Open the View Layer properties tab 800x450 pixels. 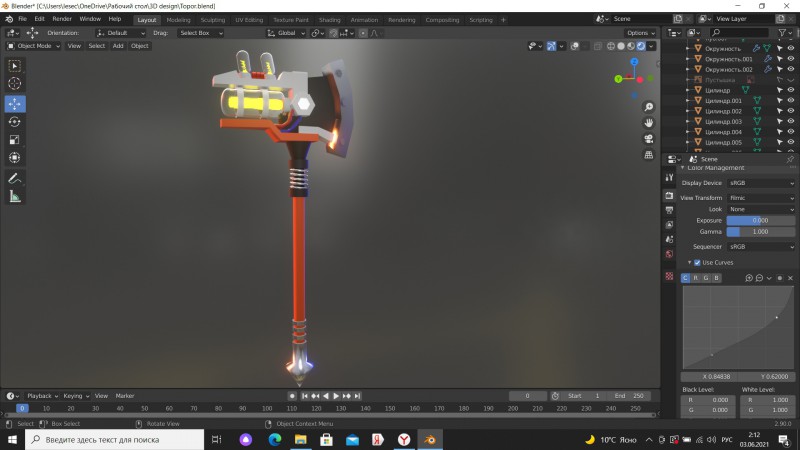click(x=669, y=225)
